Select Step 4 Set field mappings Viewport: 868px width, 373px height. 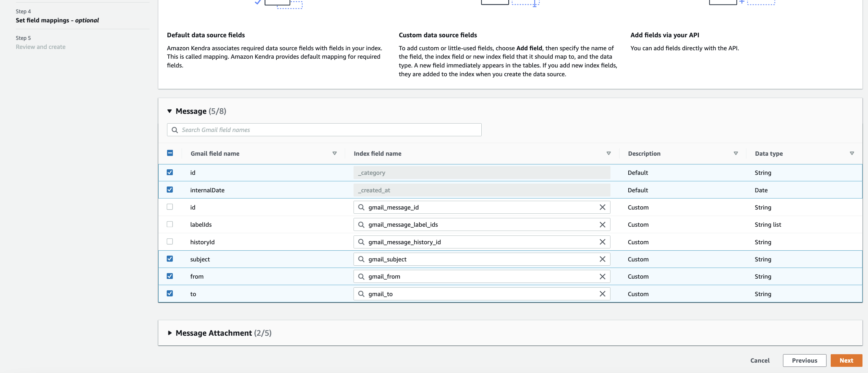tap(57, 20)
